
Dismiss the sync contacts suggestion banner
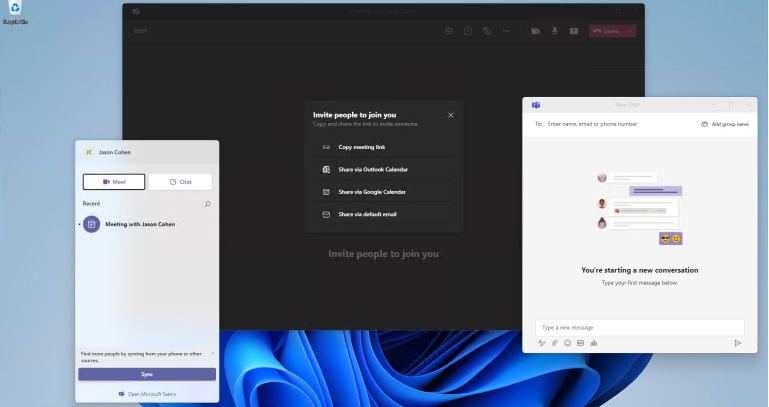(212, 353)
